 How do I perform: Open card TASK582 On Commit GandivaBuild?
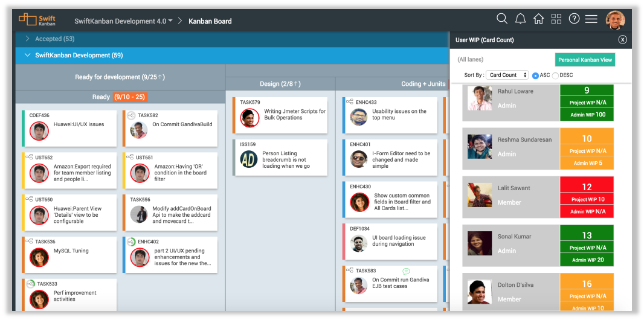click(170, 128)
